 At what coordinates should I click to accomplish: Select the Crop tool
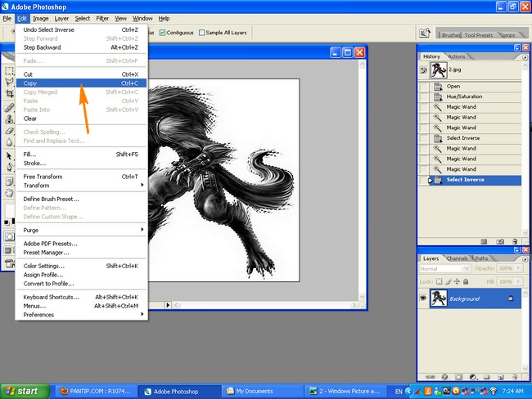pyautogui.click(x=9, y=93)
